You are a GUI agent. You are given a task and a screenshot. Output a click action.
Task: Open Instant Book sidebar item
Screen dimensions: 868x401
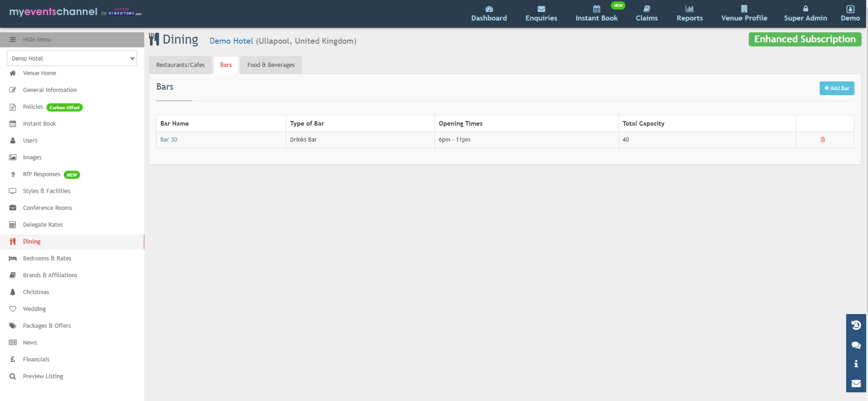click(x=40, y=124)
